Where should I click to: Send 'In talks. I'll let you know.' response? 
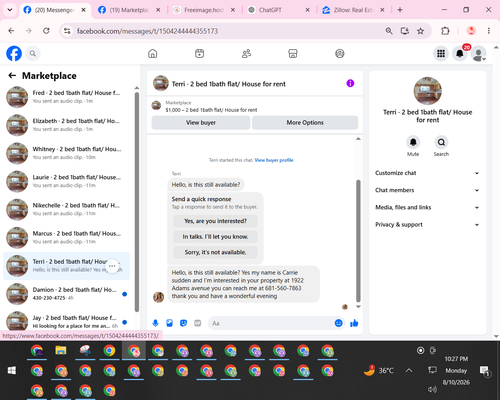pos(215,237)
